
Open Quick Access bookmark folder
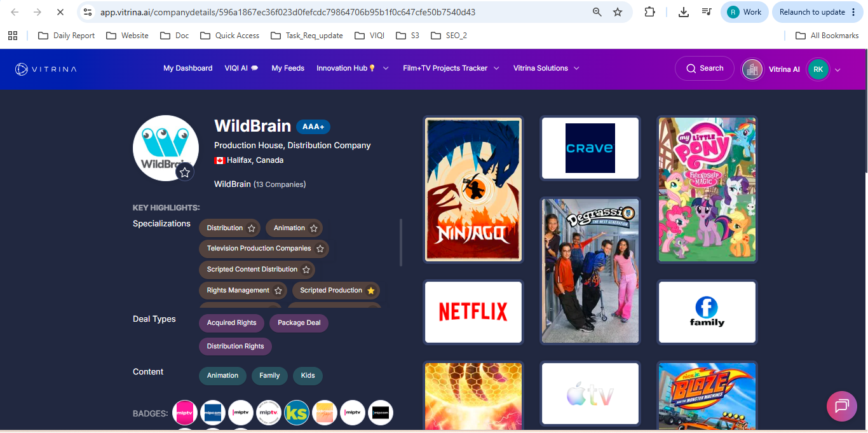coord(230,36)
